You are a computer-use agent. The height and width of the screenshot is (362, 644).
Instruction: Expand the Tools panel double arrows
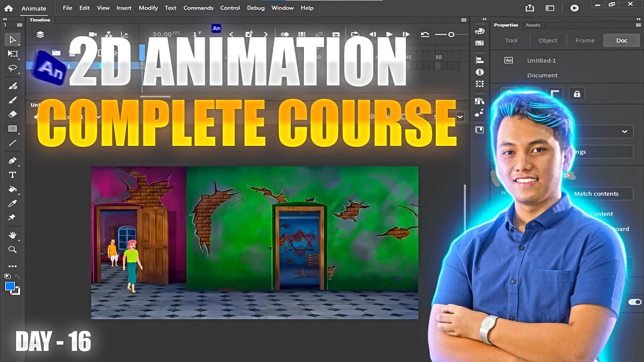click(x=6, y=19)
